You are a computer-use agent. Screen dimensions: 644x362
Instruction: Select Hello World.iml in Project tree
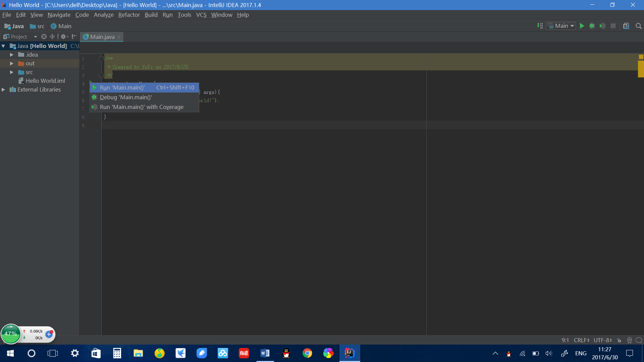click(x=45, y=81)
